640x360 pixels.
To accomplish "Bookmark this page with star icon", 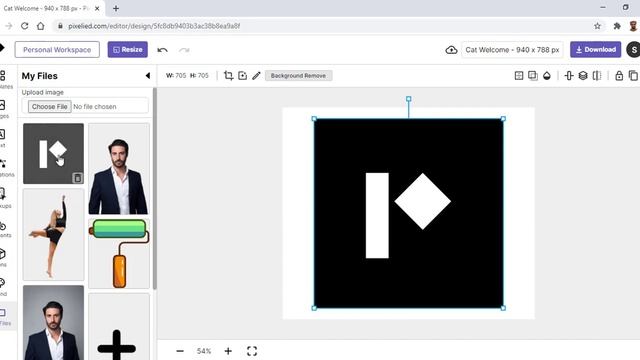I will [598, 26].
